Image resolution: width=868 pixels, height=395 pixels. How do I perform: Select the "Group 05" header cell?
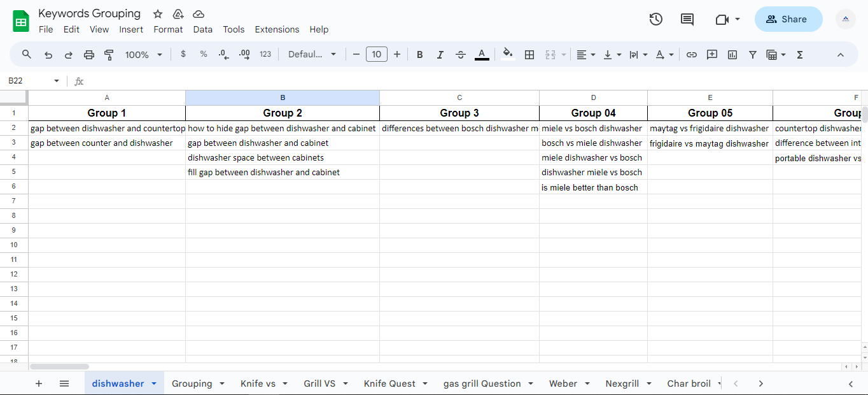tap(710, 113)
